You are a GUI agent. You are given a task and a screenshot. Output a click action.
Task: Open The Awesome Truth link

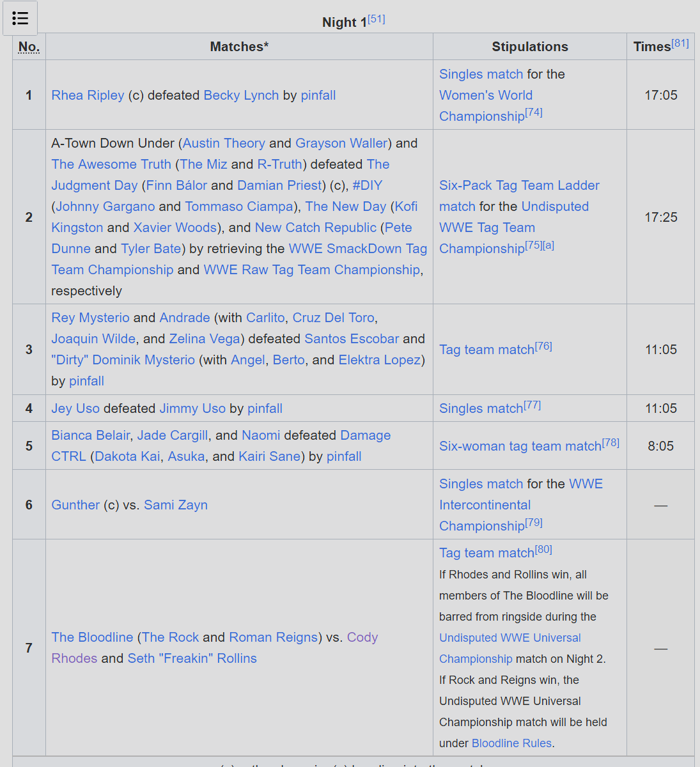pos(111,164)
